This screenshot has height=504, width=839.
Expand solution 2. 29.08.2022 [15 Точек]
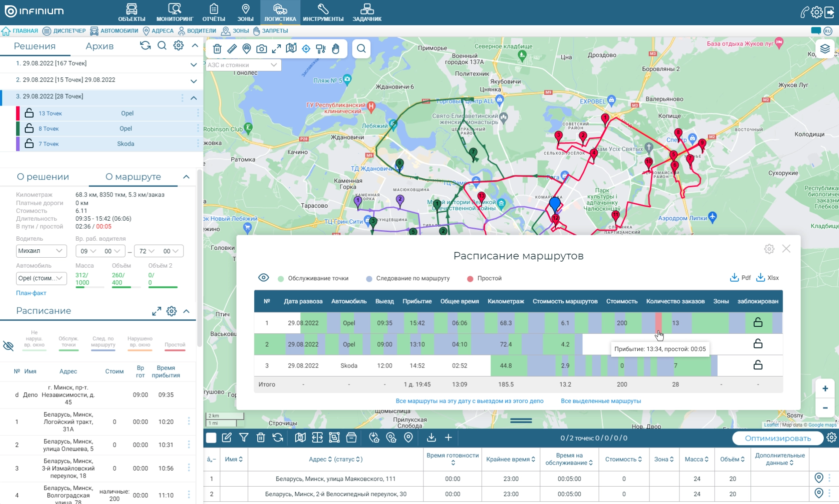click(193, 81)
